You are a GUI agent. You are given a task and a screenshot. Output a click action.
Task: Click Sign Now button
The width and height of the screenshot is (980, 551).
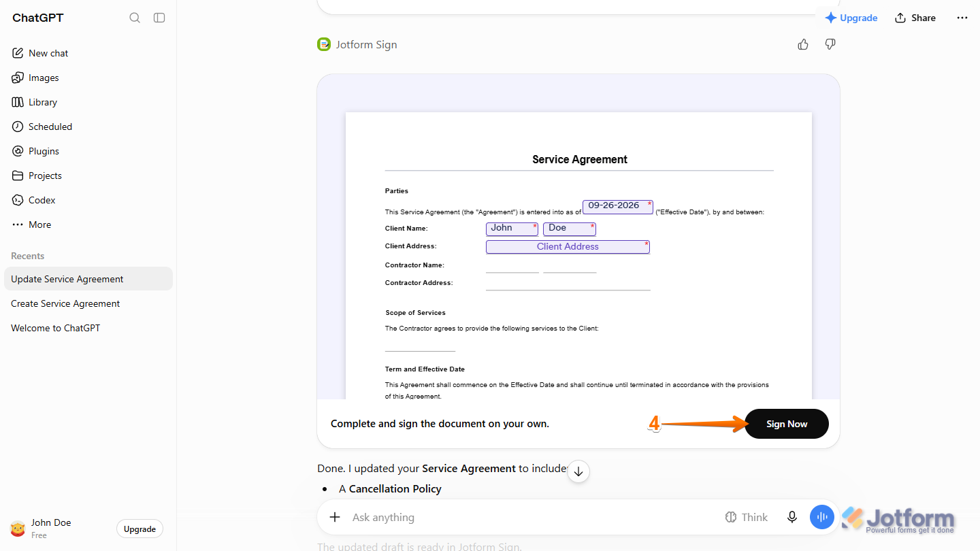[787, 424]
